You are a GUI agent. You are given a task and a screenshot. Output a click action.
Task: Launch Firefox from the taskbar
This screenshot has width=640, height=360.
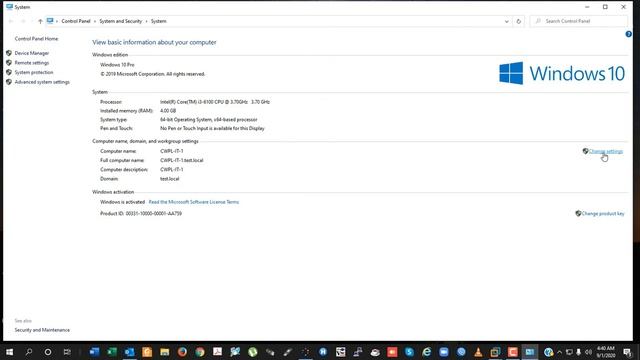[182, 352]
